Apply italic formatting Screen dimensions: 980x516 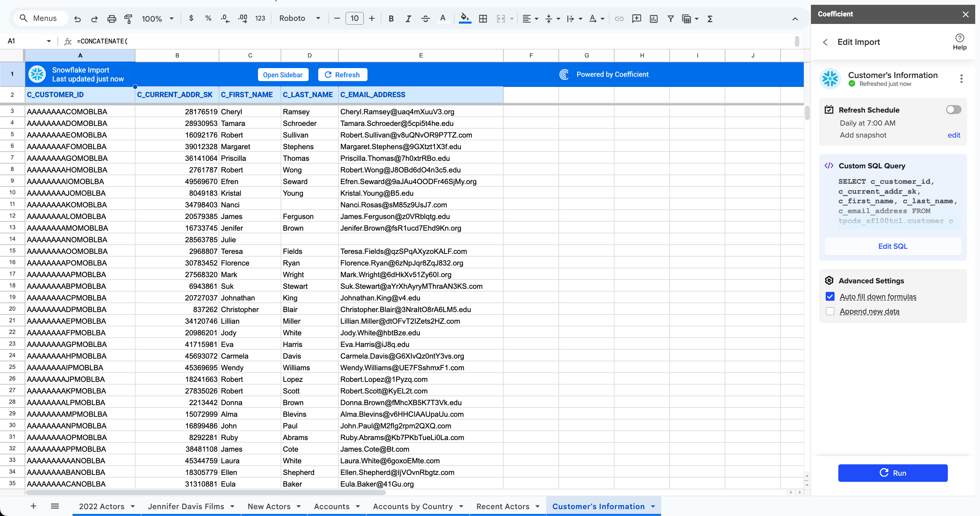point(408,18)
